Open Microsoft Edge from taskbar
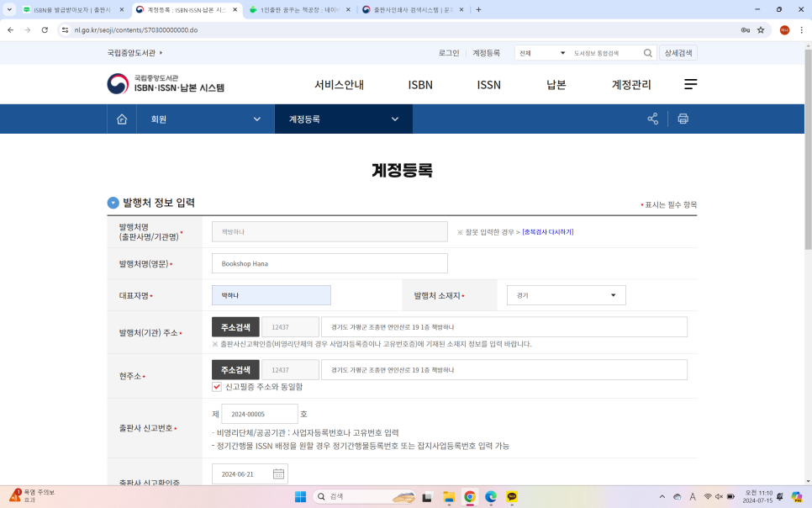 490,496
